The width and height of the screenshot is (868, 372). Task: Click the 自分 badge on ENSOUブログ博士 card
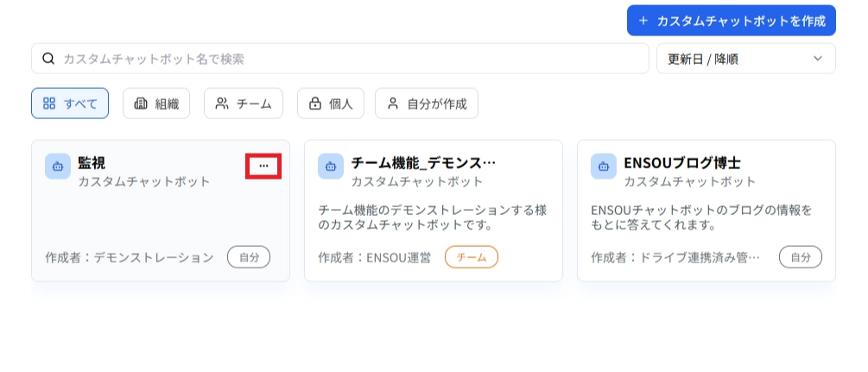pos(801,257)
